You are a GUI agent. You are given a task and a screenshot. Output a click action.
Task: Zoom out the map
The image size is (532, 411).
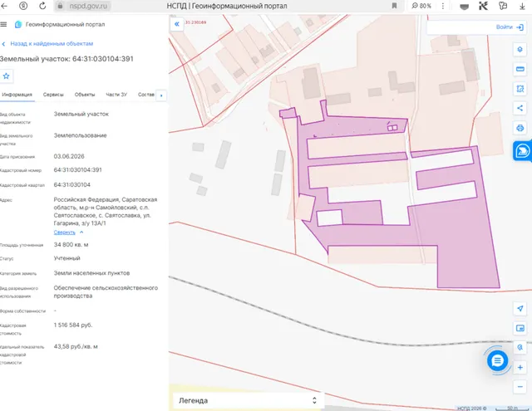point(520,387)
